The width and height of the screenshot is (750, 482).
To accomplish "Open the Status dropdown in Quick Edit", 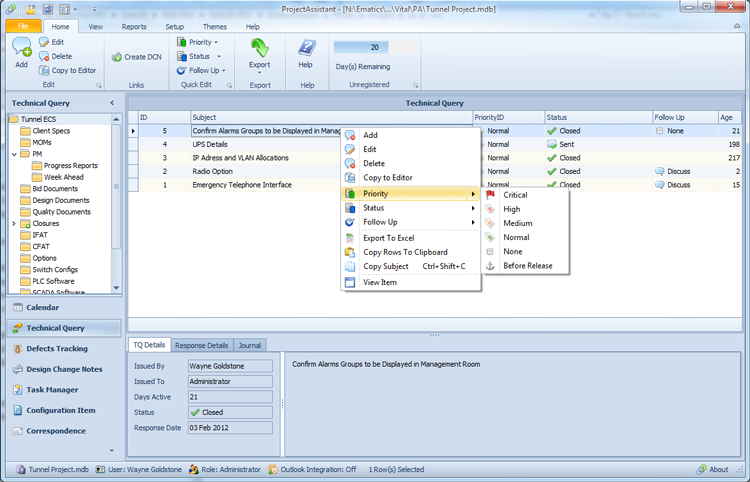I will tap(199, 56).
